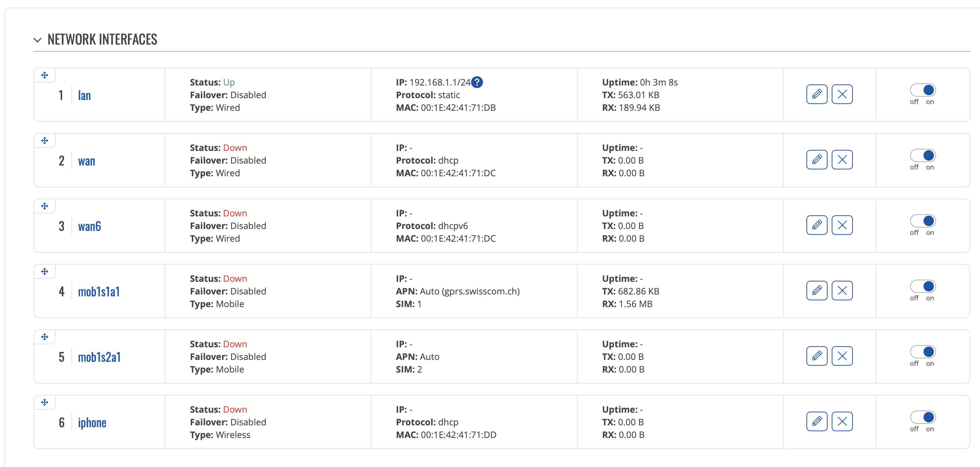This screenshot has width=980, height=467.
Task: Click the Network Interfaces section heading
Action: [x=102, y=39]
